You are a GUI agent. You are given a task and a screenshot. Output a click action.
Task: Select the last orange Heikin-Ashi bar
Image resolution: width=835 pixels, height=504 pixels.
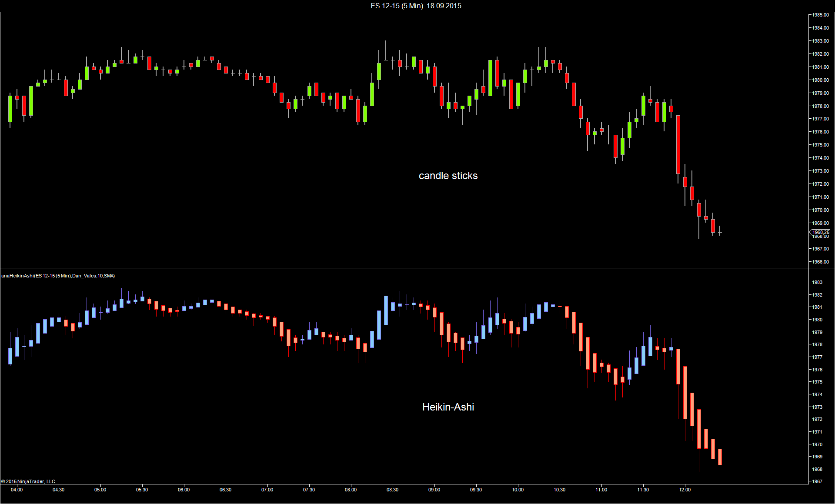coord(720,457)
